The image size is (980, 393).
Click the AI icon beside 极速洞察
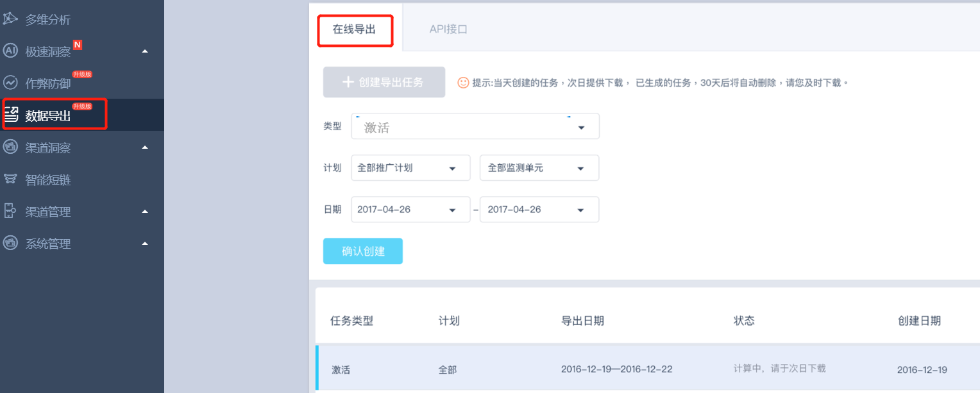click(10, 51)
